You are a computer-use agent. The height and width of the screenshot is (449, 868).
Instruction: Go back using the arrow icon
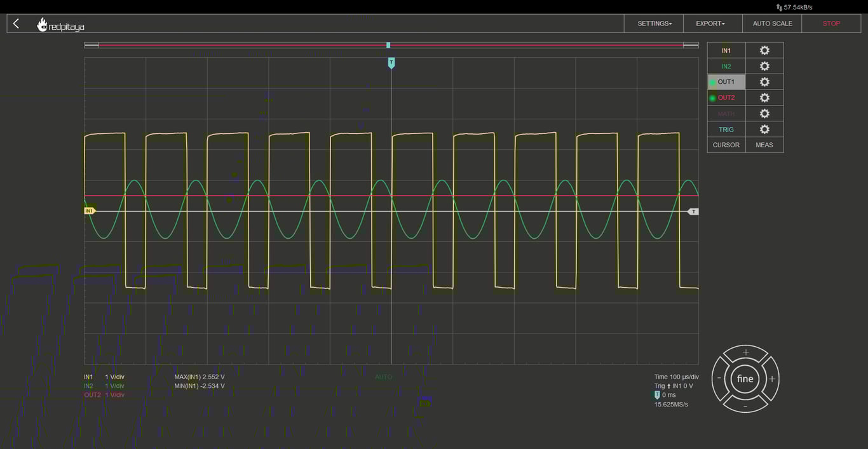pos(17,23)
